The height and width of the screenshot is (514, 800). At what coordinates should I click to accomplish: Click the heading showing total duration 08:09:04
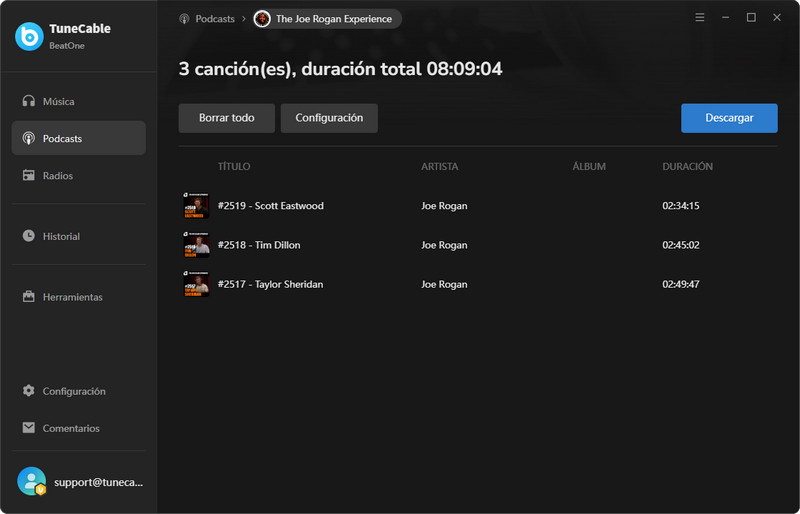(x=340, y=69)
